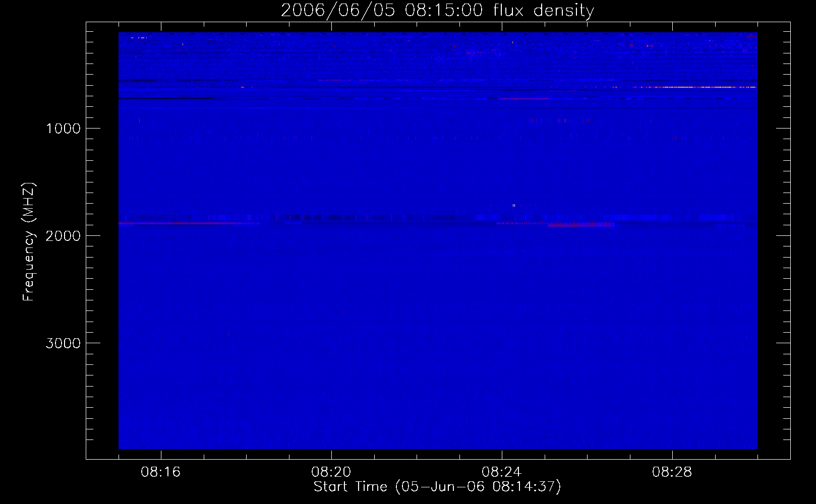816x504 pixels.
Task: Click the 08:24 time tick label
Action: pyautogui.click(x=501, y=472)
